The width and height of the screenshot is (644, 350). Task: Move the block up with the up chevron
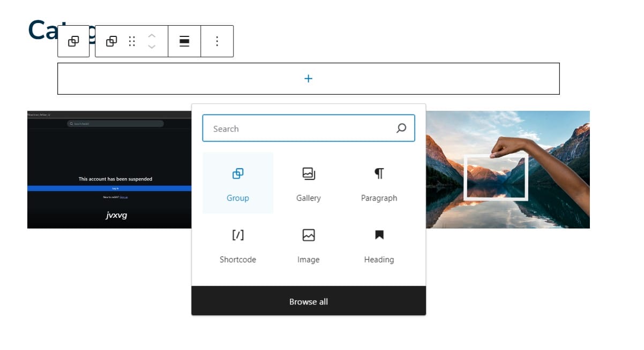click(152, 36)
